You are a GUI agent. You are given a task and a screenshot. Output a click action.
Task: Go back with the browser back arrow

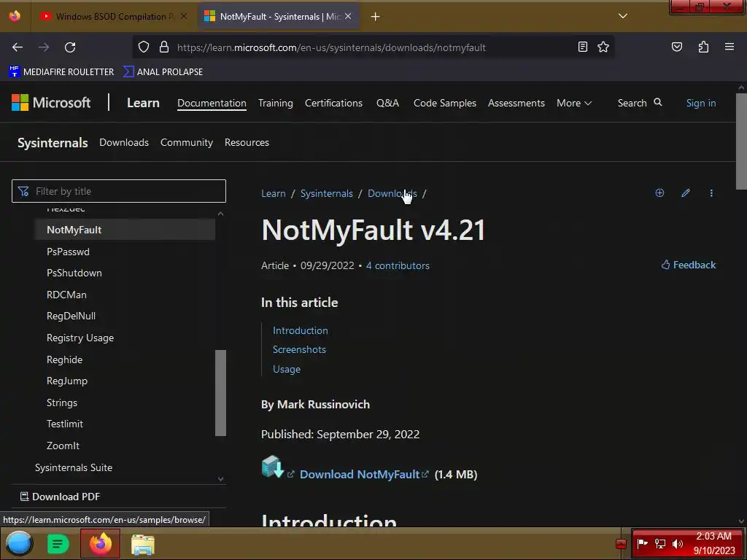(x=18, y=47)
